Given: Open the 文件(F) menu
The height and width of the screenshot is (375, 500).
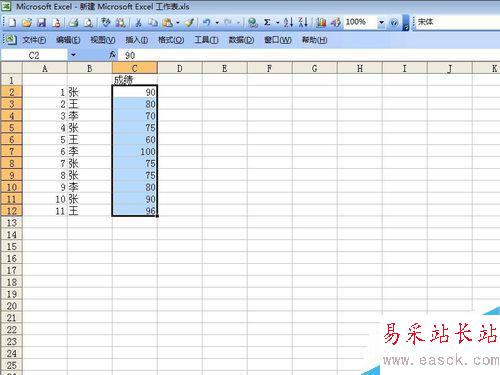Looking at the screenshot, I should pyautogui.click(x=34, y=40).
